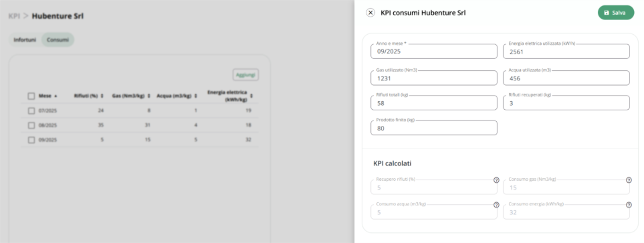Close the KPI consumi side panel
Image resolution: width=644 pixels, height=243 pixels.
tap(370, 13)
